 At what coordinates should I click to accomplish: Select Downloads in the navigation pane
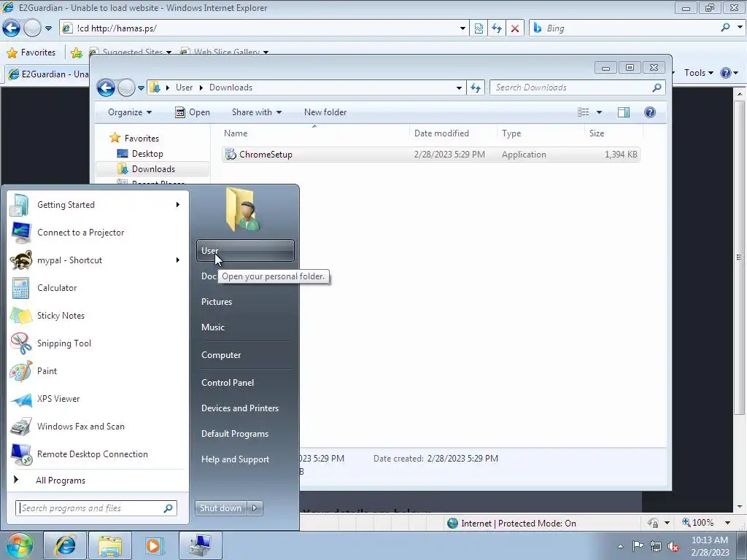(x=153, y=169)
